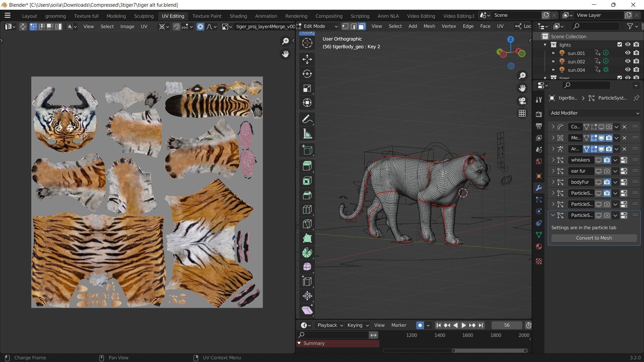
Task: Open the Edit Mode dropdown
Action: [317, 26]
